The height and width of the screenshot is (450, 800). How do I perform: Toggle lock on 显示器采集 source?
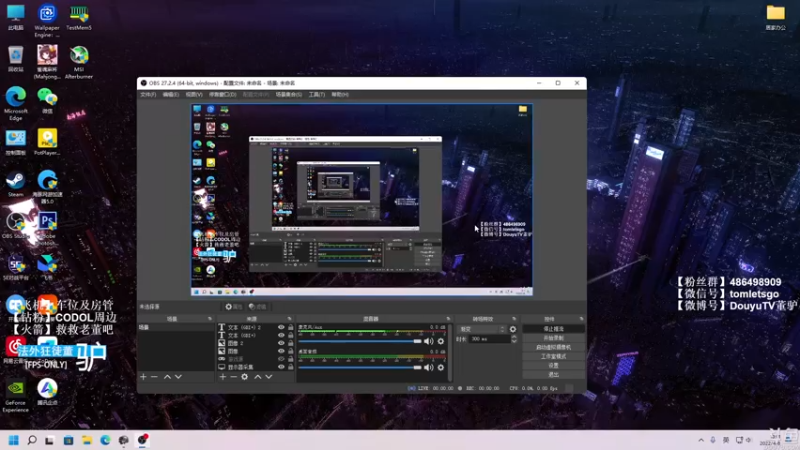click(x=291, y=367)
